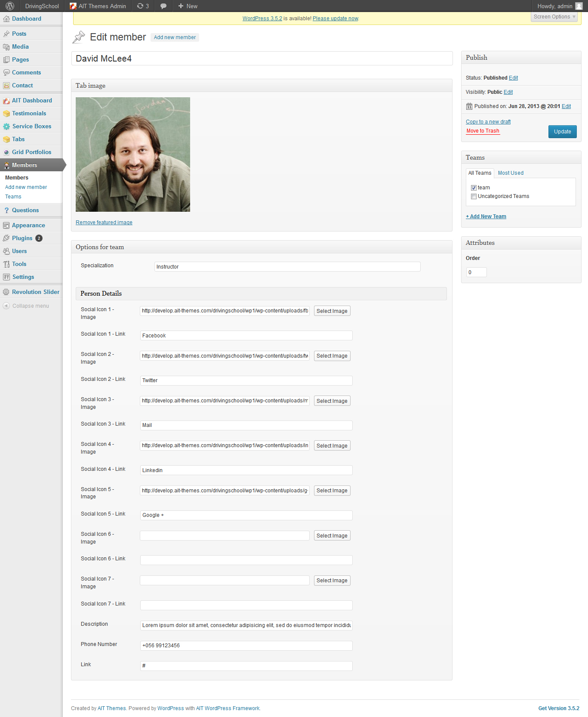Click the admin avatar icon
Screen dimensions: 588x717
pos(579,6)
